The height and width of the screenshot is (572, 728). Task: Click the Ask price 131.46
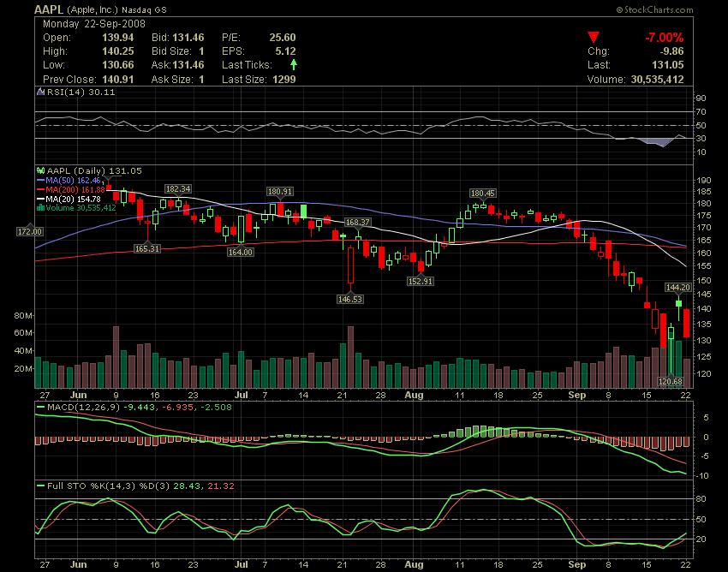click(x=188, y=65)
